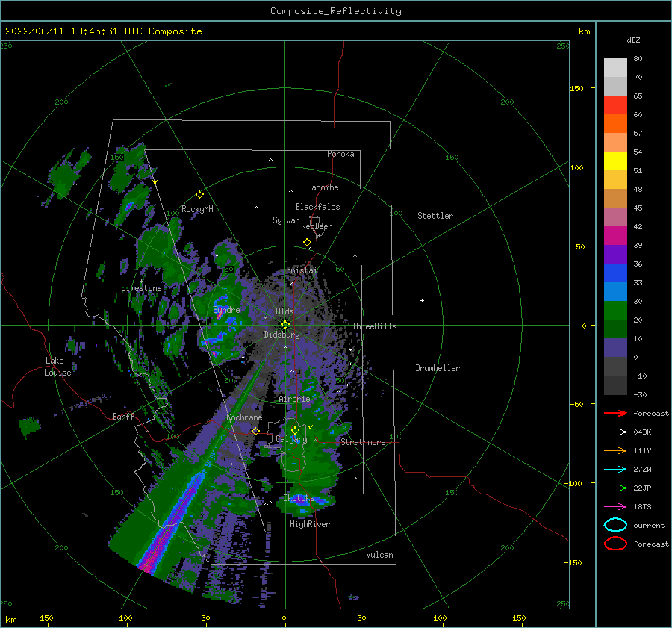Click the cyan current ellipse icon
The height and width of the screenshot is (628, 672).
click(x=615, y=525)
